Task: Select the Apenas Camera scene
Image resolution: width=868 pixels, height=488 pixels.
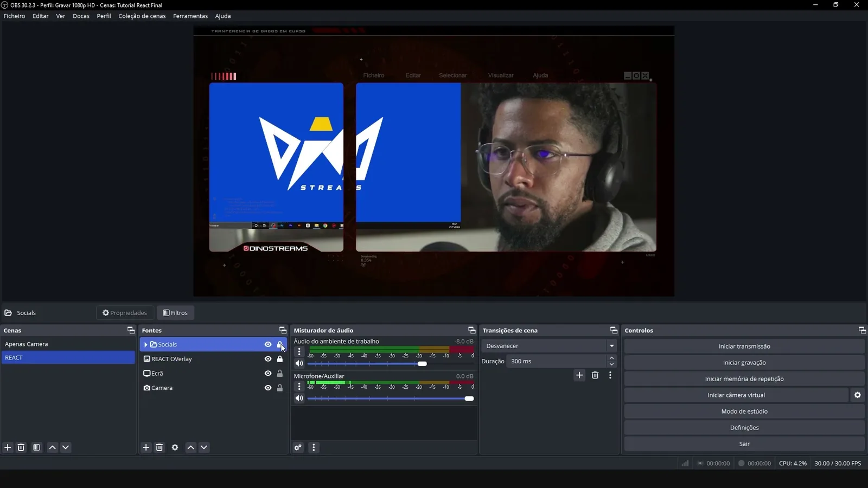Action: [x=68, y=344]
